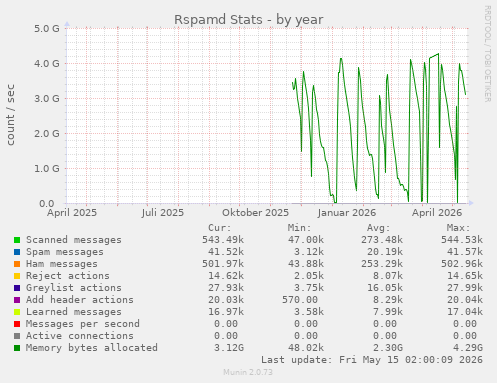497x383 pixels.
Task: Click Add header actions maximum value '20.04k'
Action: click(465, 300)
